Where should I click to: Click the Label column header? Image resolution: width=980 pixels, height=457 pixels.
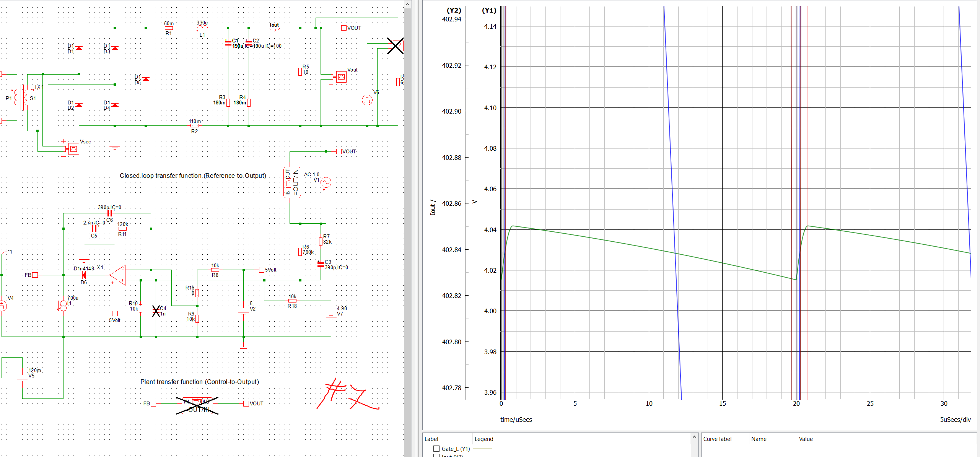(431, 439)
